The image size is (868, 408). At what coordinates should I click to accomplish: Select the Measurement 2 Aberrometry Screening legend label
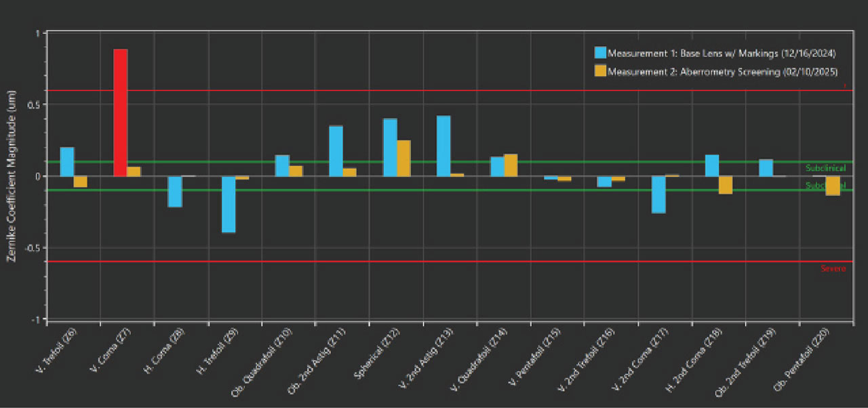click(722, 71)
